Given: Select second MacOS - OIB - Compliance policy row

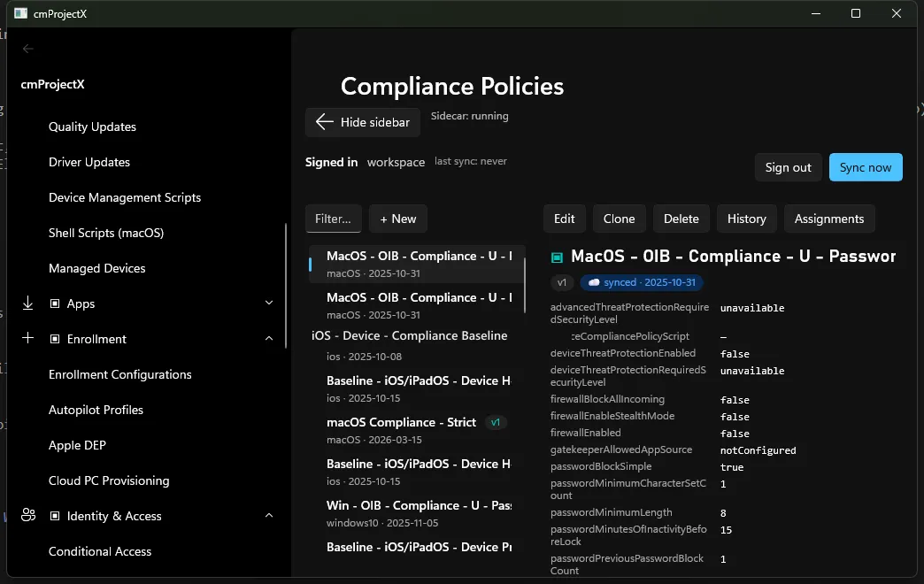Looking at the screenshot, I should [416, 305].
